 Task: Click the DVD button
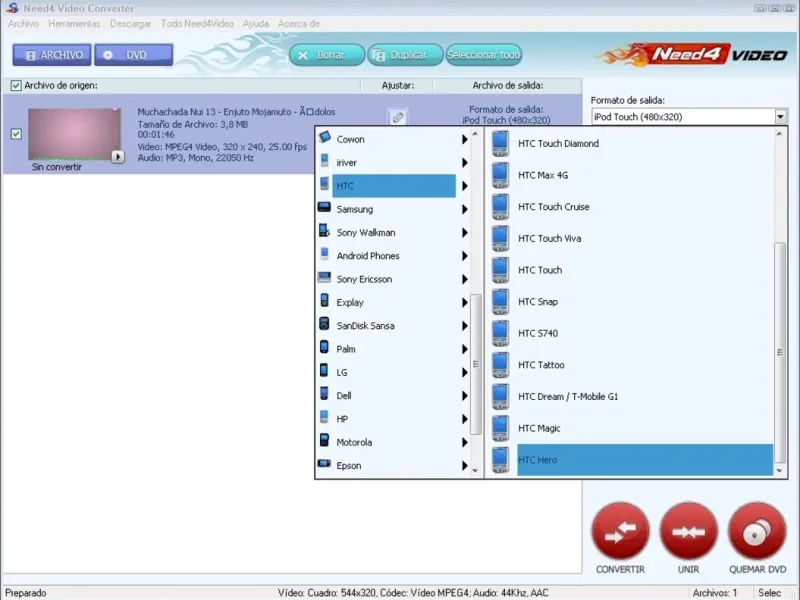[134, 55]
